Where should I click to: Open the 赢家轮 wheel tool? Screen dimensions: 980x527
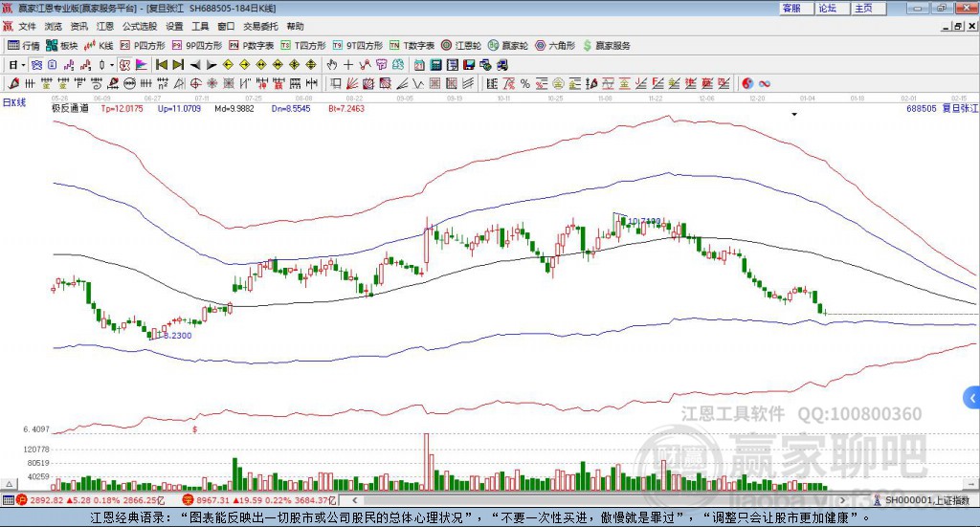pos(508,46)
